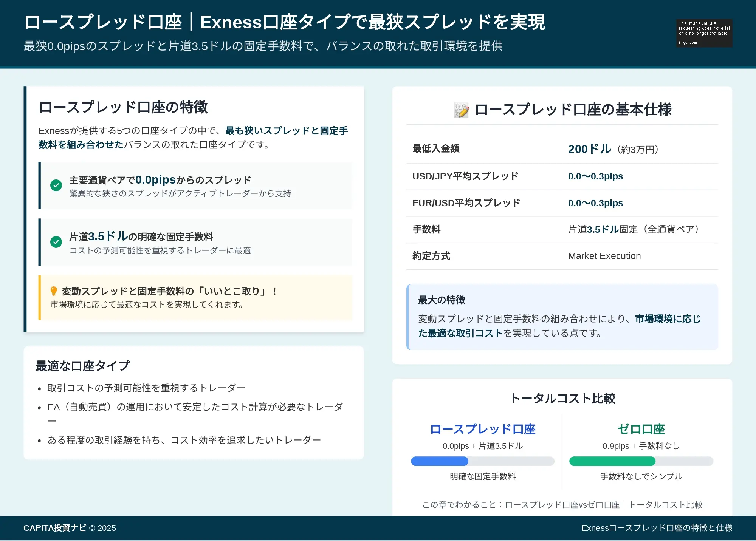Click the row label USD/JPY平均スプレッド

click(x=465, y=176)
